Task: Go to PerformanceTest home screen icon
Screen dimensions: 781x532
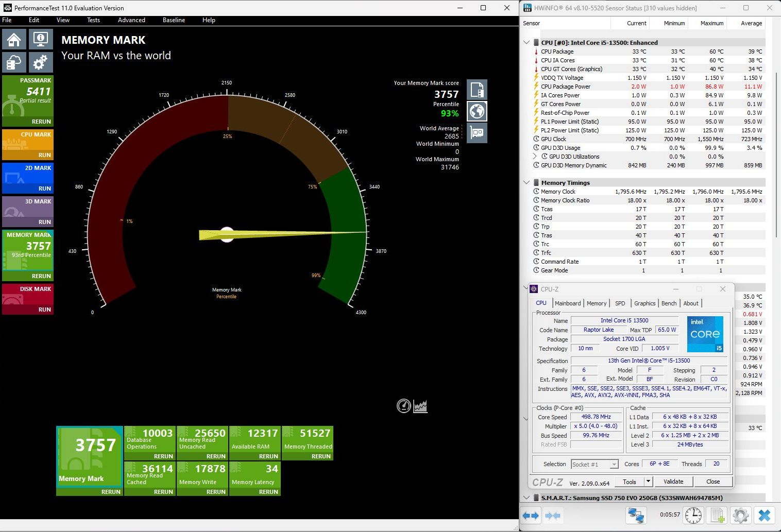Action: 14,40
